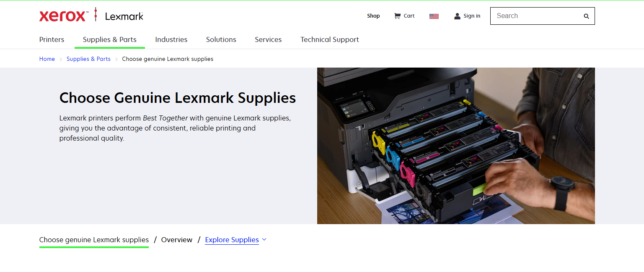Click into the Search input field
The height and width of the screenshot is (272, 644).
point(537,16)
